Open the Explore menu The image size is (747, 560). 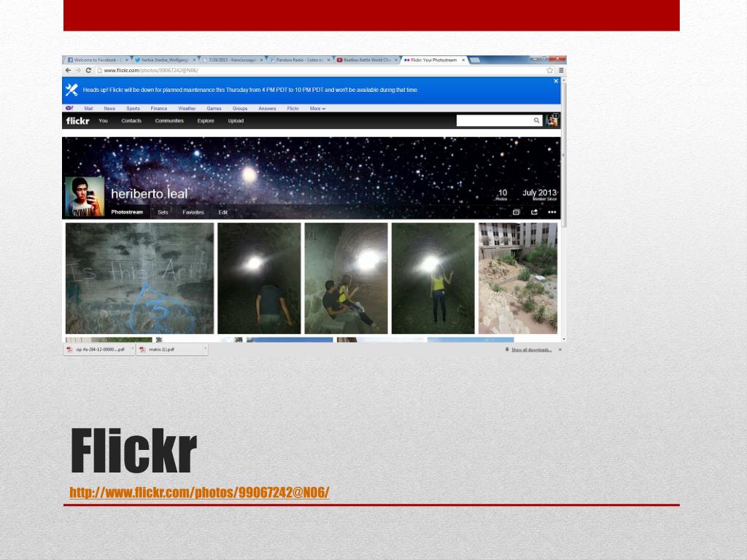point(206,121)
